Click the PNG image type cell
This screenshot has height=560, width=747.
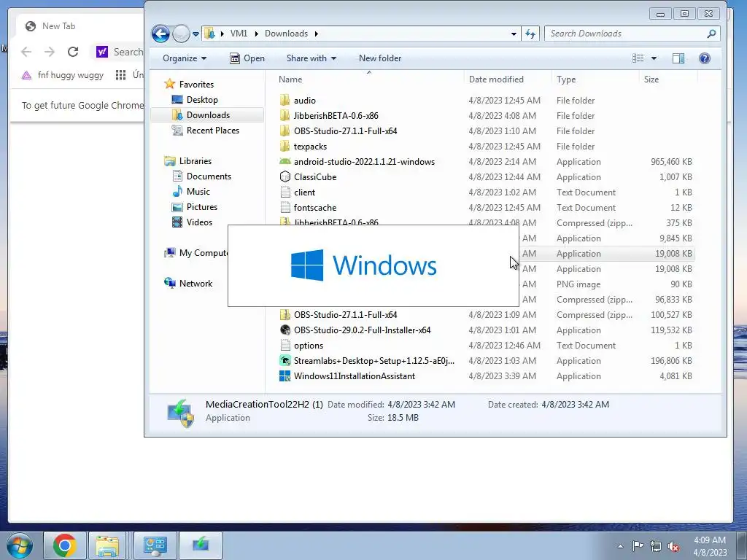(578, 284)
